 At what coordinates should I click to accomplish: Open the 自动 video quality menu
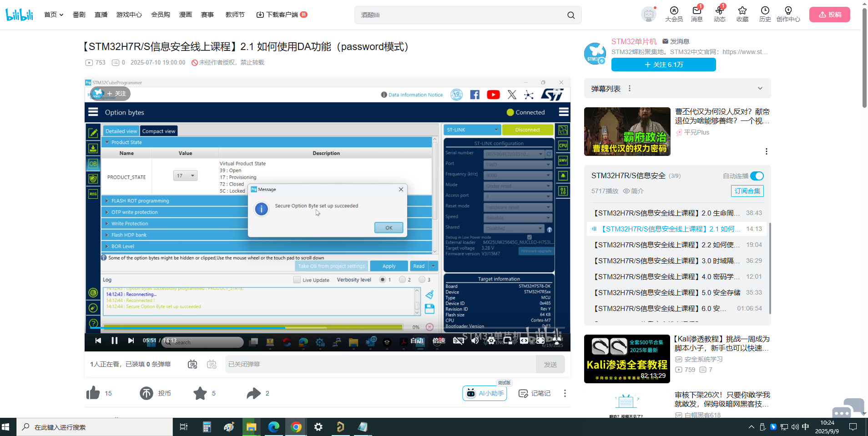coord(417,341)
